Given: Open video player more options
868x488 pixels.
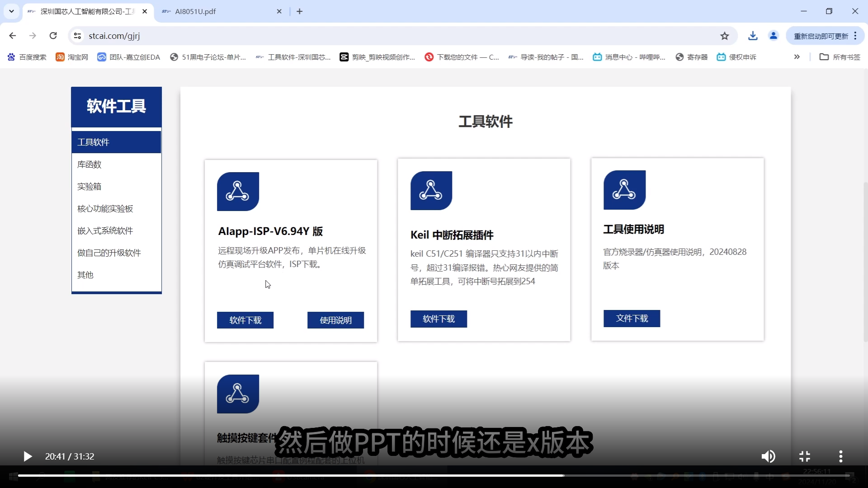Looking at the screenshot, I should pyautogui.click(x=841, y=456).
